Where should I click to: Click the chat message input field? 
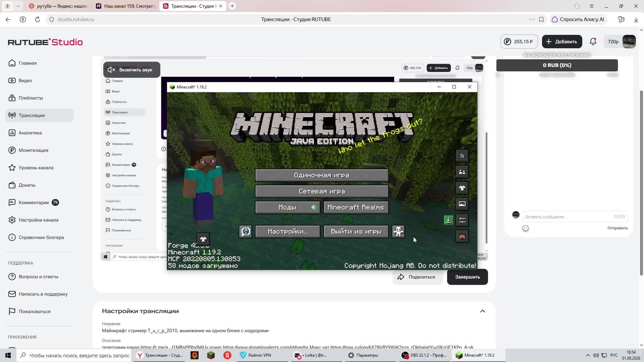(575, 217)
